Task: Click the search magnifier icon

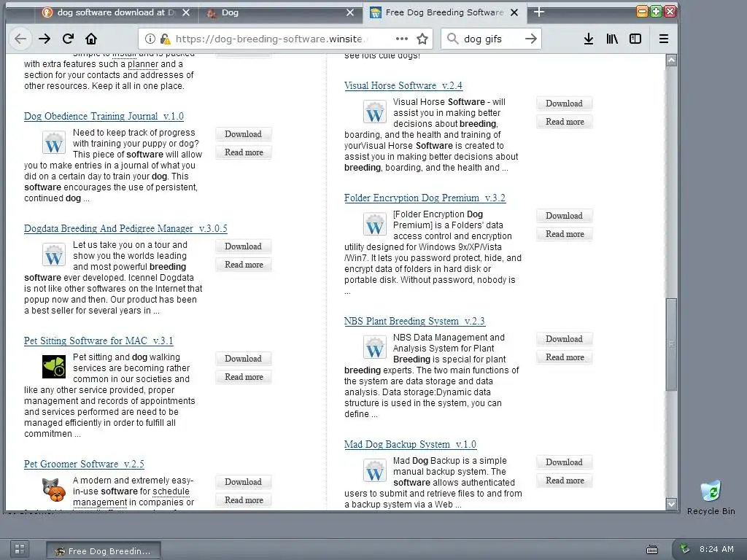Action: pos(452,39)
